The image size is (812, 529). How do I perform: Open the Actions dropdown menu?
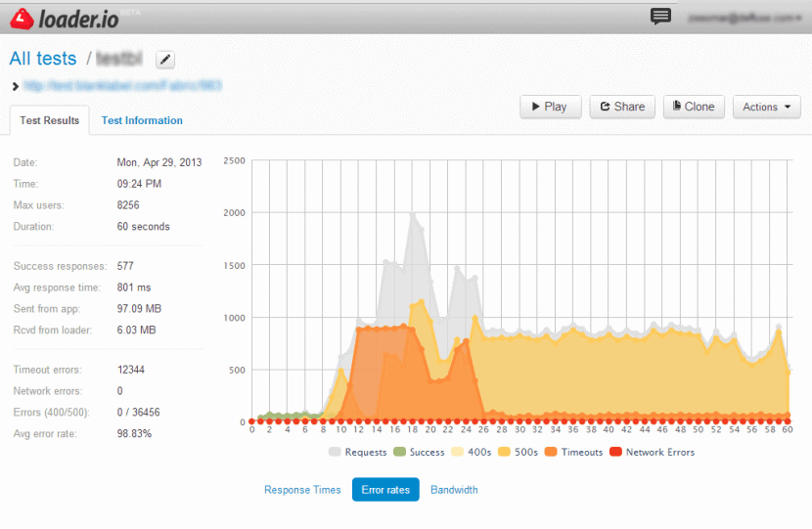coord(766,107)
